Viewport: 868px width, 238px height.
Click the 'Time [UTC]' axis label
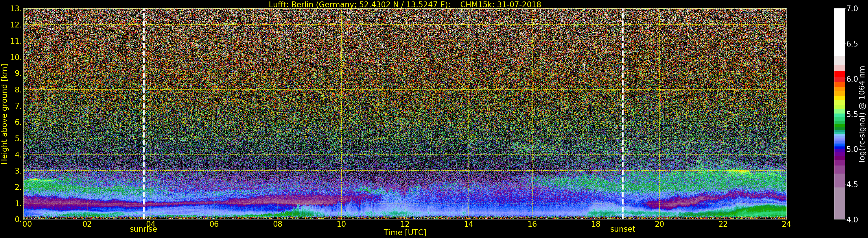click(x=405, y=233)
